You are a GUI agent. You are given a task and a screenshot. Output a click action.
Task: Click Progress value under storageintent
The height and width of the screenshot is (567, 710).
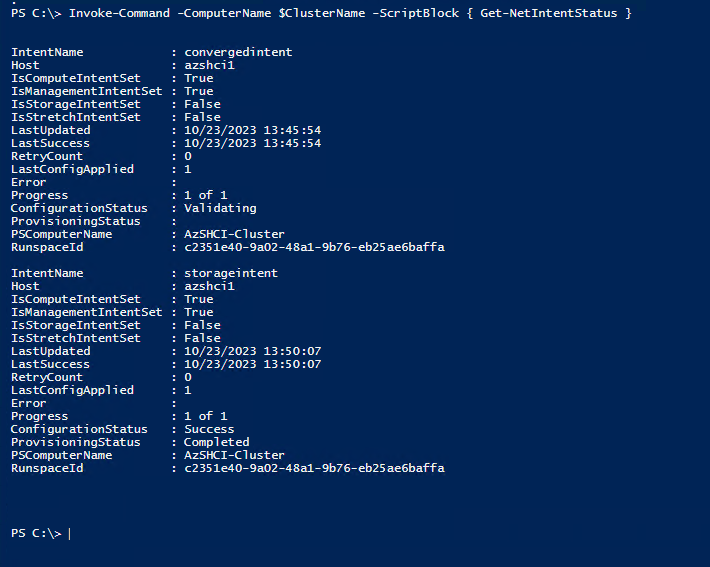205,416
